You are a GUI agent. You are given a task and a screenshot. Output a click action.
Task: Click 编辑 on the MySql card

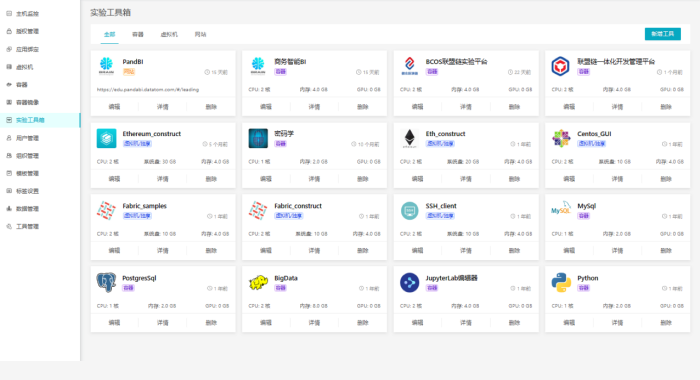click(569, 251)
